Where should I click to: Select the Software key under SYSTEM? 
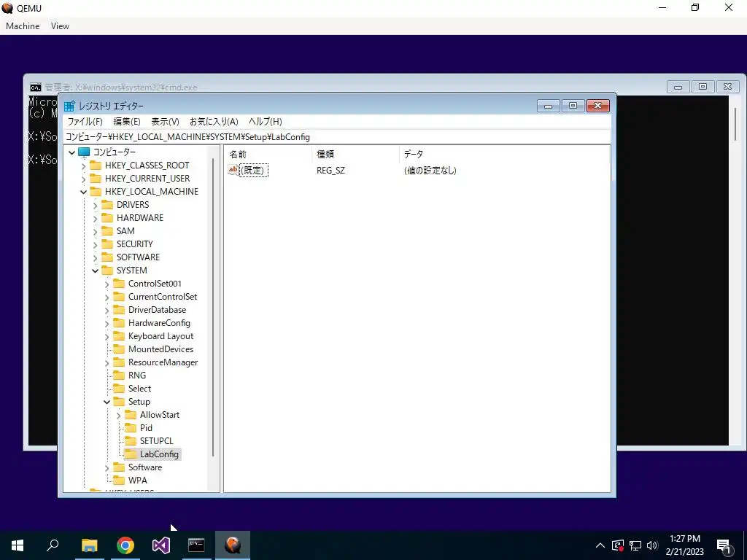tap(145, 467)
